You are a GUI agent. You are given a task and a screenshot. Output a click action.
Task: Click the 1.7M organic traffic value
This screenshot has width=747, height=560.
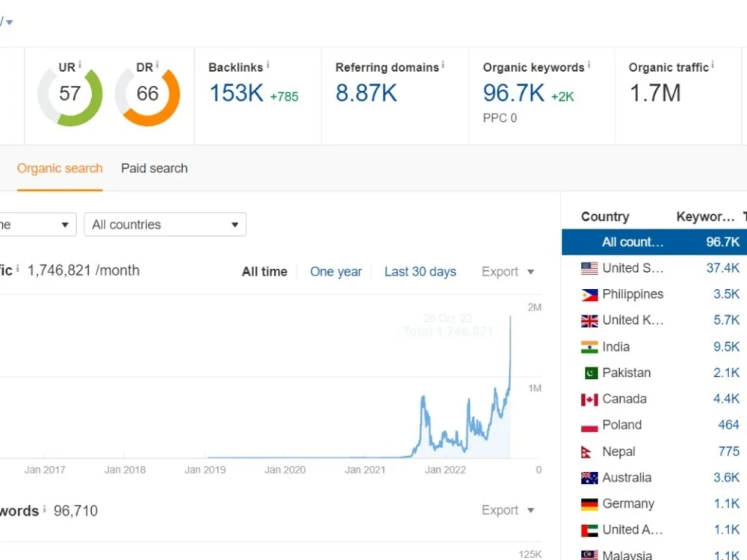[x=655, y=93]
